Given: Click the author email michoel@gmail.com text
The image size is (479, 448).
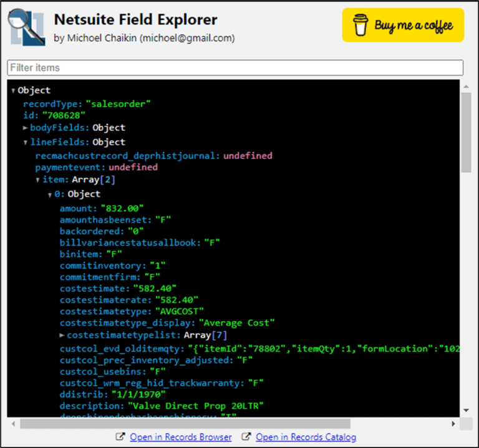Looking at the screenshot, I should coord(187,38).
